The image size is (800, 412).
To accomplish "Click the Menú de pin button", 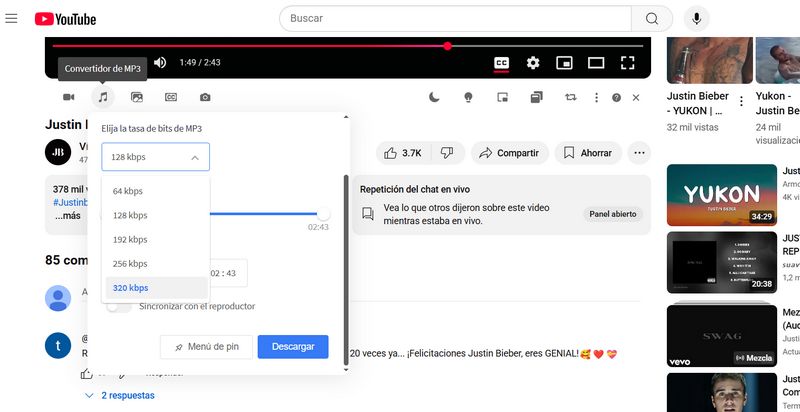I will 206,347.
